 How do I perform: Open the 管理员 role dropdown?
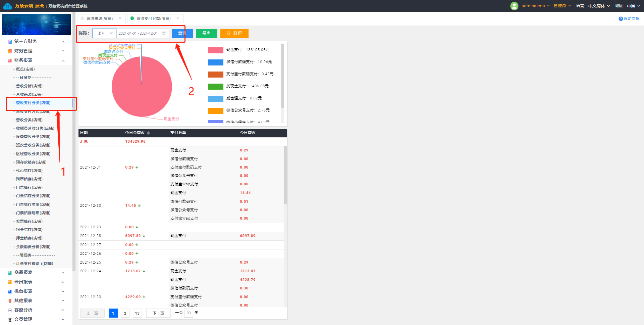coord(562,6)
